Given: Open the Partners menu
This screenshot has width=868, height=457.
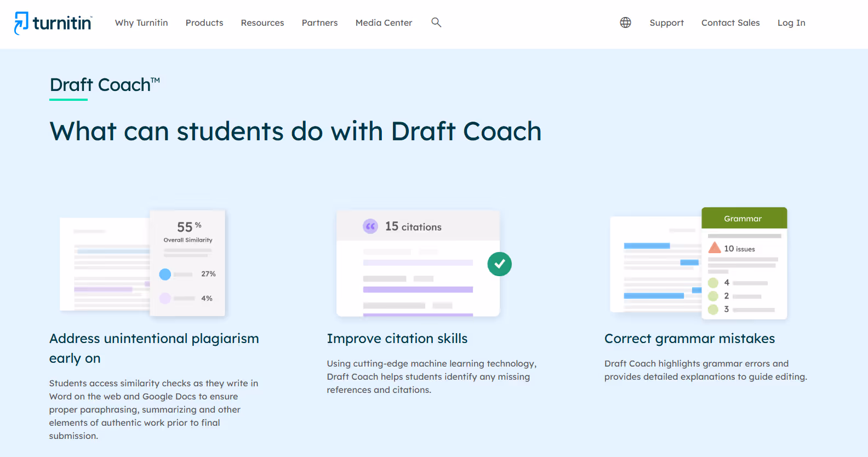Looking at the screenshot, I should [319, 22].
